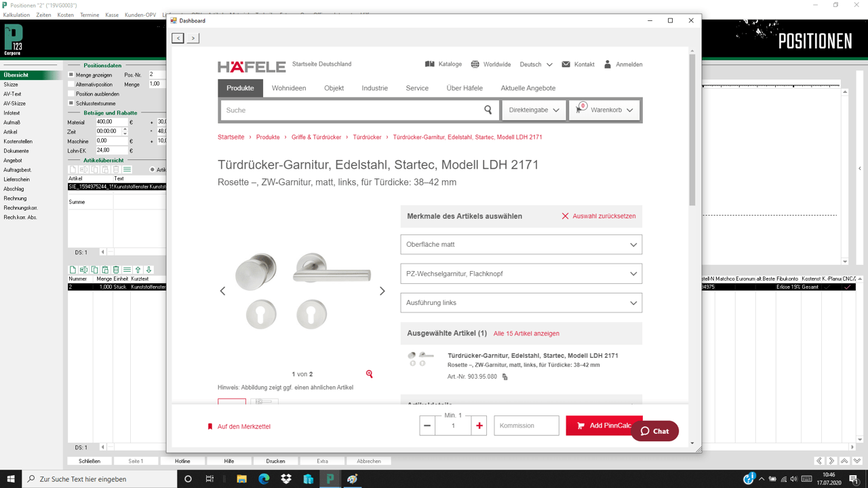Toggle the Position ausblenden checkbox

coord(71,94)
